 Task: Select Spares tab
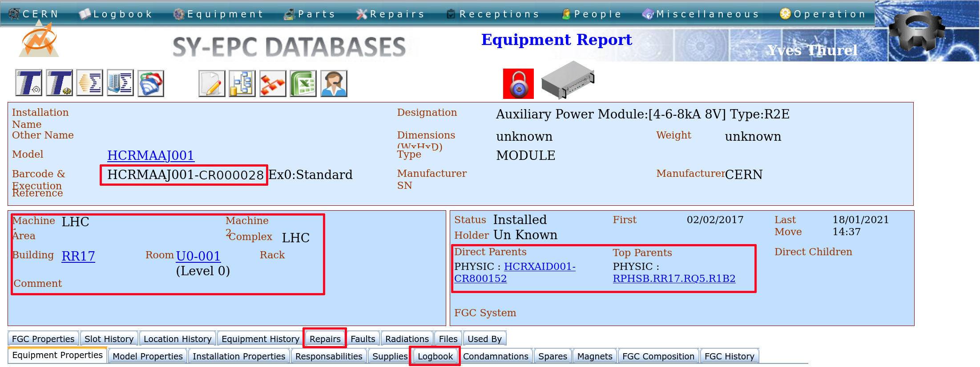(x=553, y=356)
